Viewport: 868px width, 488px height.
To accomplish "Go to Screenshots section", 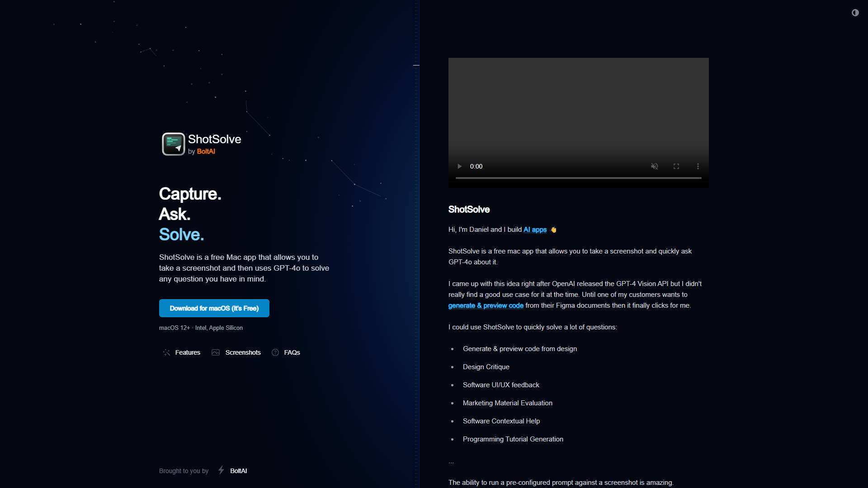I will 243,352.
